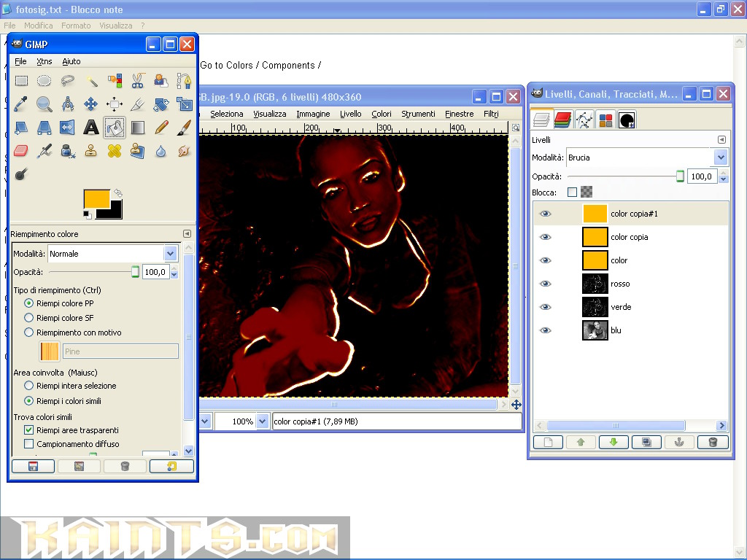Select the Smudge tool
The image size is (747, 560).
tap(185, 151)
